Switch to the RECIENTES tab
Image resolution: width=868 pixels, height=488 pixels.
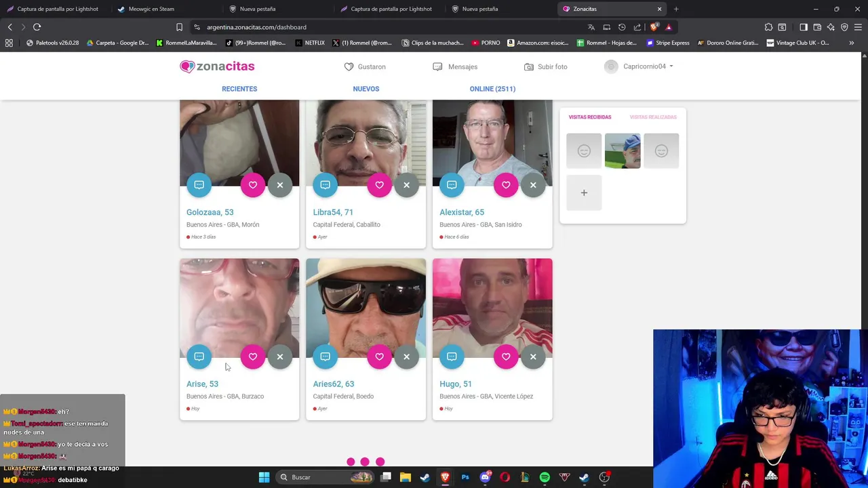(239, 89)
